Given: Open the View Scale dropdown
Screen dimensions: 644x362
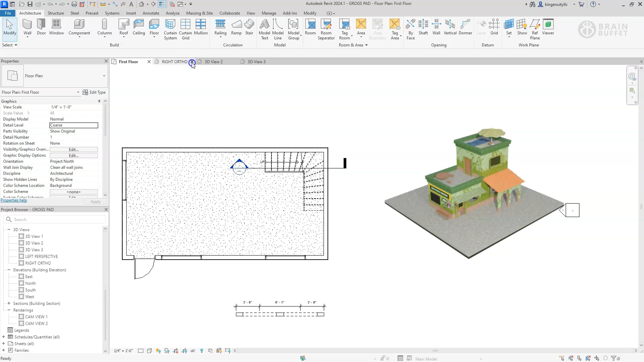Looking at the screenshot, I should pyautogui.click(x=74, y=107).
